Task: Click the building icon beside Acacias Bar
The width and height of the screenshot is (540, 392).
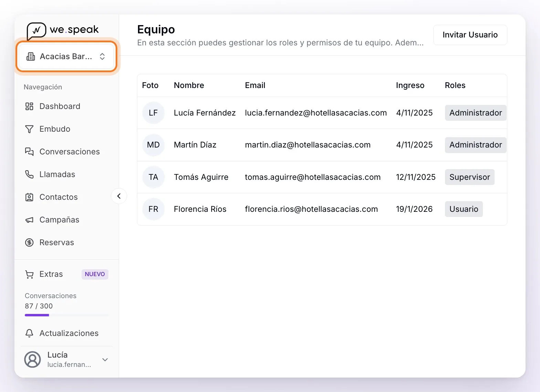Action: point(31,56)
